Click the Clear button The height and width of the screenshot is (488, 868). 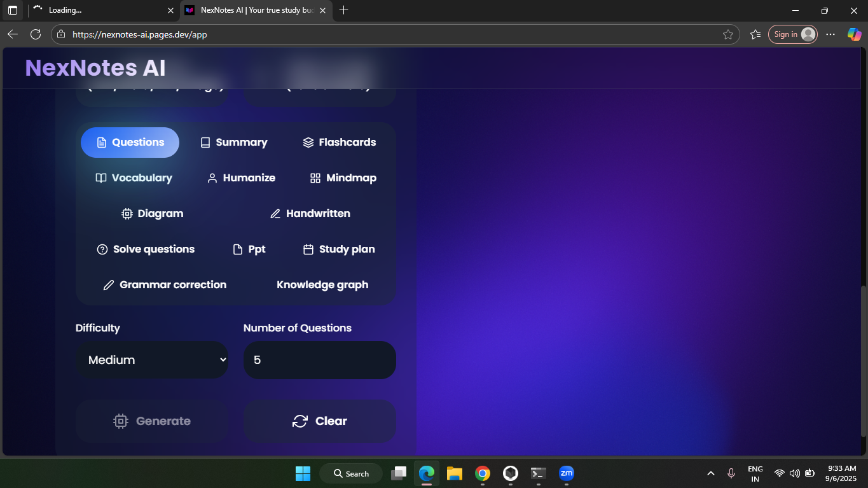point(320,421)
